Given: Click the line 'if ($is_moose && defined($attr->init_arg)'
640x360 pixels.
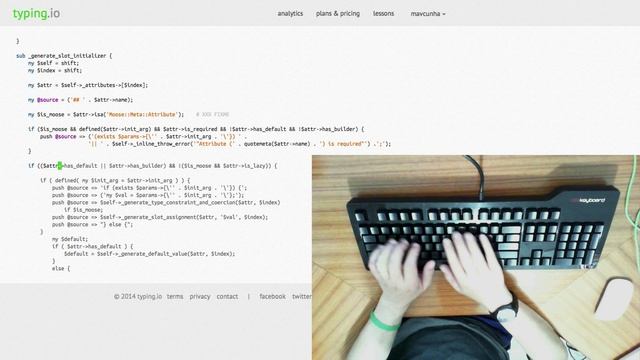Looking at the screenshot, I should pos(196,129).
